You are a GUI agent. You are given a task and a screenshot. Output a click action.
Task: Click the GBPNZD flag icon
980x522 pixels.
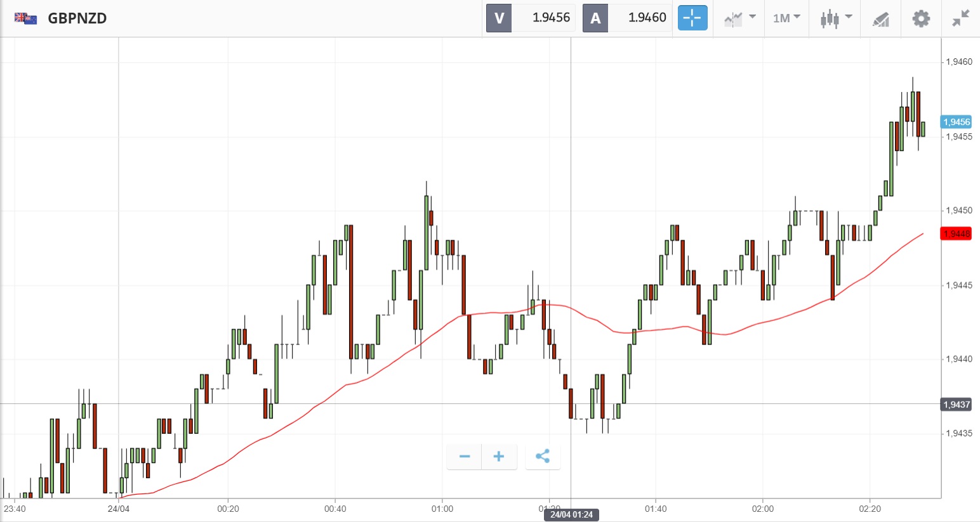(26, 18)
